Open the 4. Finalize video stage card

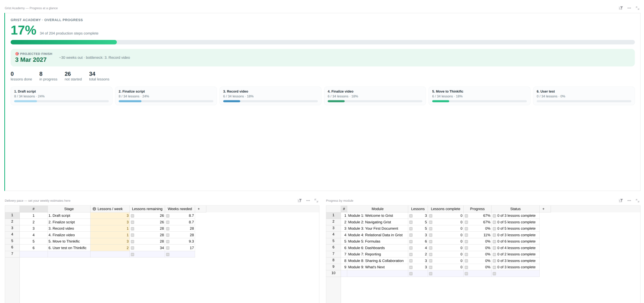(375, 96)
